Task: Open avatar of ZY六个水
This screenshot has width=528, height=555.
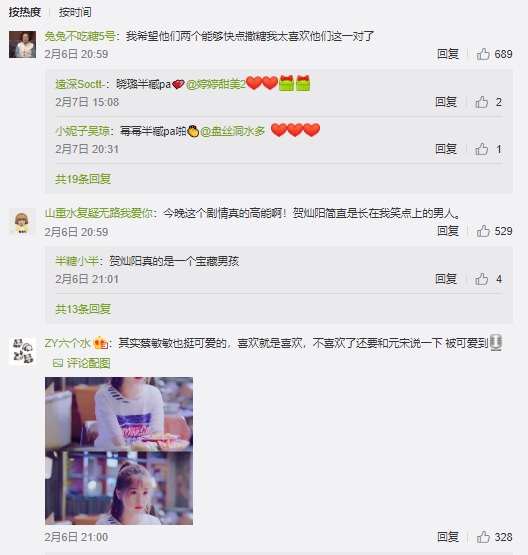Action: click(22, 351)
